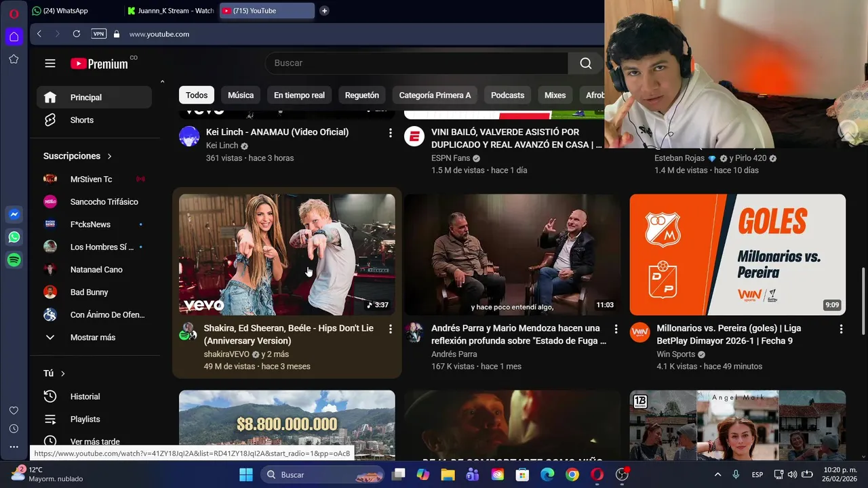The image size is (868, 488).
Task: Go to the YouTube Premium home logo
Action: coord(99,64)
